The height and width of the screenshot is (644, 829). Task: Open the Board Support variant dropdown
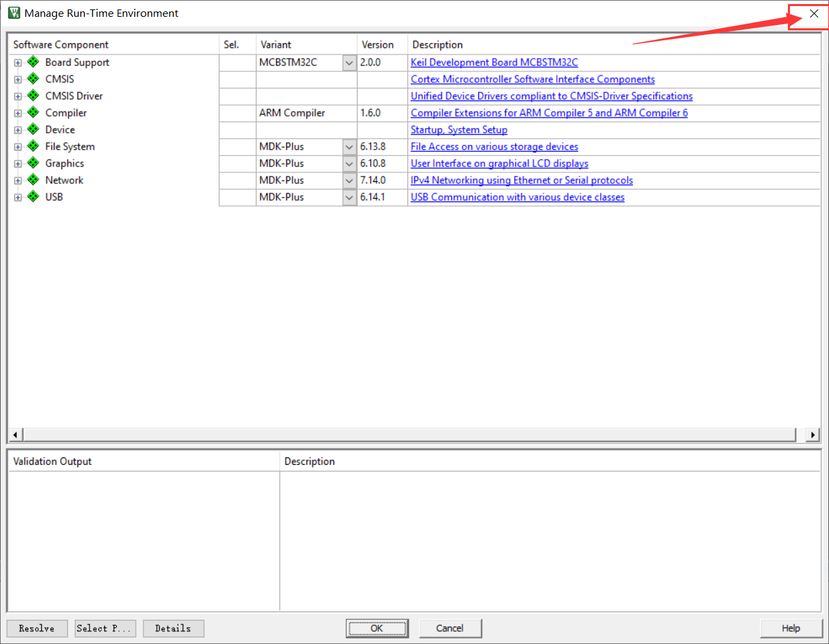[x=349, y=63]
